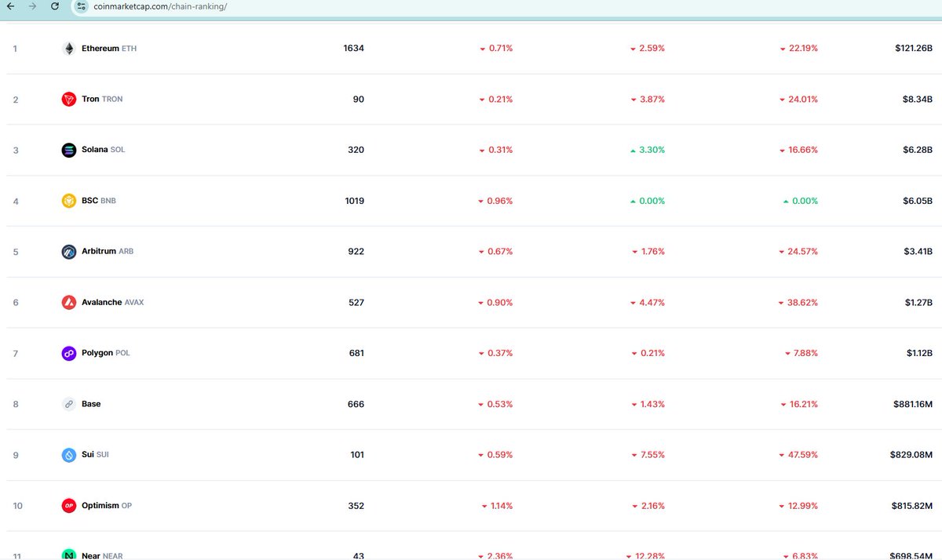942x560 pixels.
Task: Click Tron's TVL value $8.34B
Action: (x=917, y=100)
